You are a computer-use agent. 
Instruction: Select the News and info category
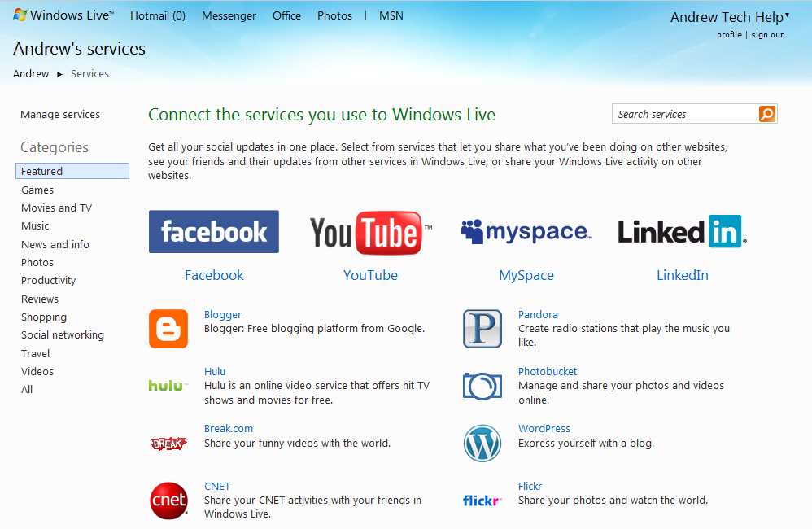click(55, 244)
